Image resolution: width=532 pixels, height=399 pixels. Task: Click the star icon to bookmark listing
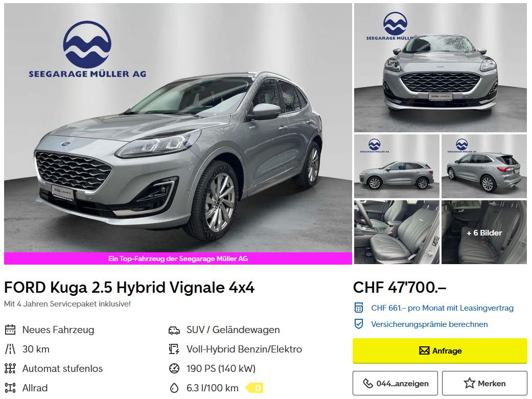coord(470,383)
